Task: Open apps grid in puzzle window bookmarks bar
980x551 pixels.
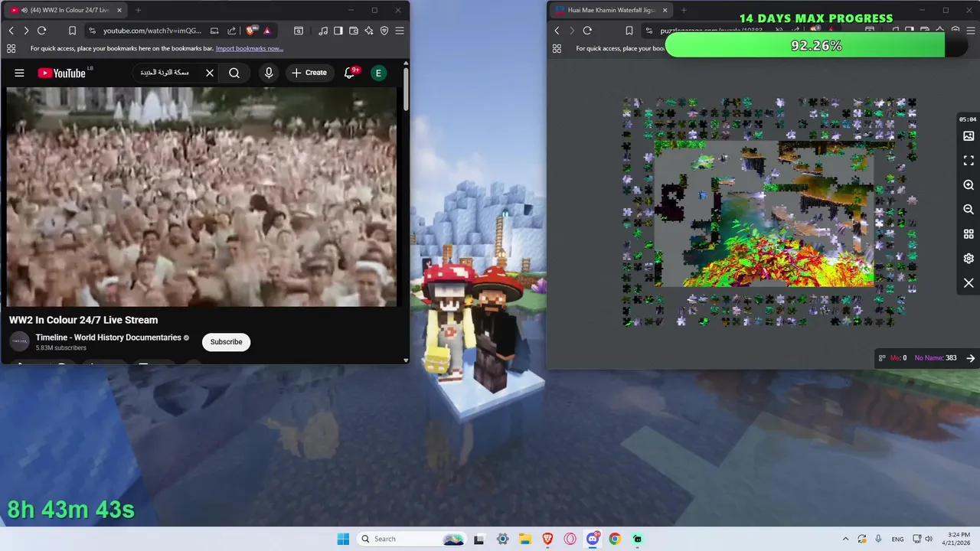Action: tap(557, 48)
